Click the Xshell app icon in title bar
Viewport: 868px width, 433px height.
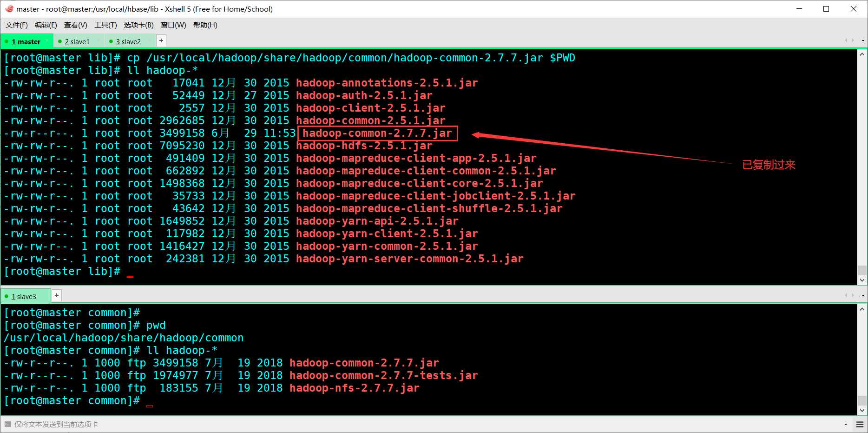pos(9,9)
